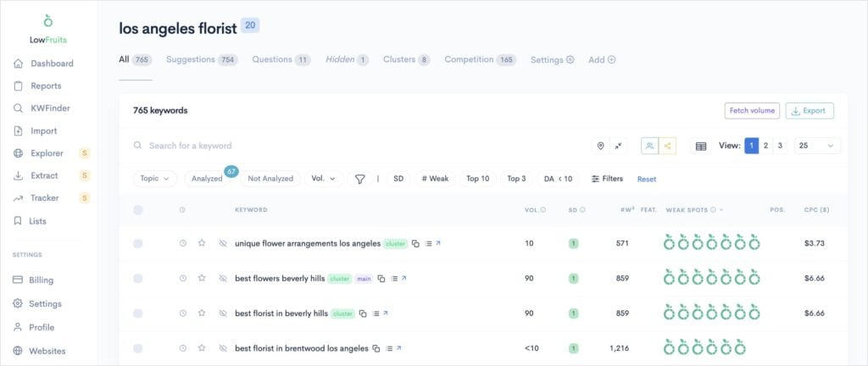
Task: Check the unique flower arrangements row checkbox
Action: (138, 243)
